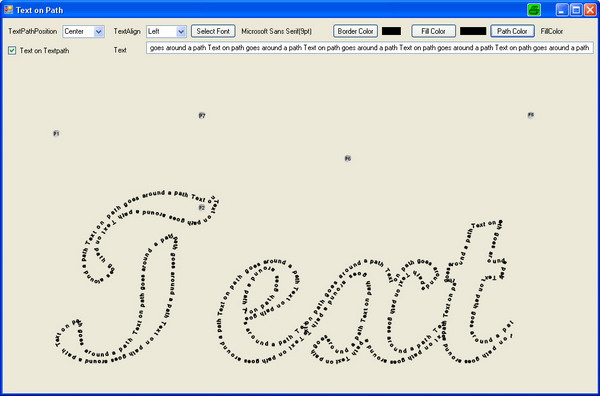Image resolution: width=600 pixels, height=396 pixels.
Task: Click the TextPathPosition label
Action: (33, 31)
